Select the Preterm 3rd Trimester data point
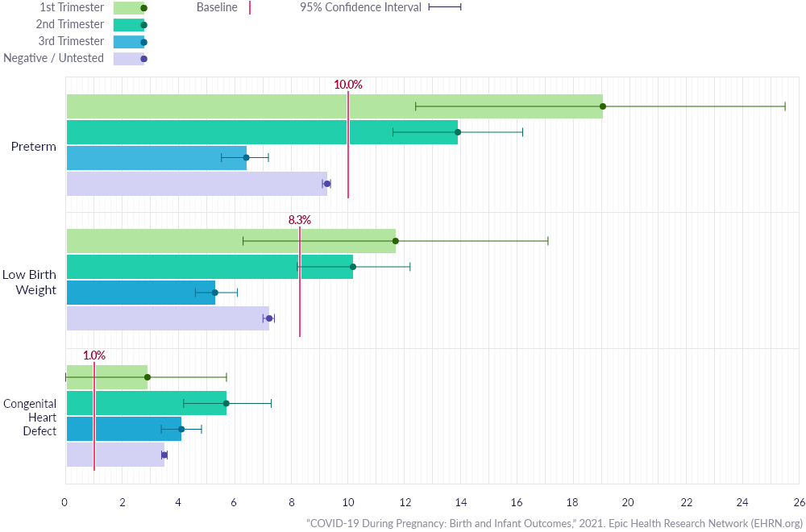The width and height of the screenshot is (806, 532). tap(246, 158)
